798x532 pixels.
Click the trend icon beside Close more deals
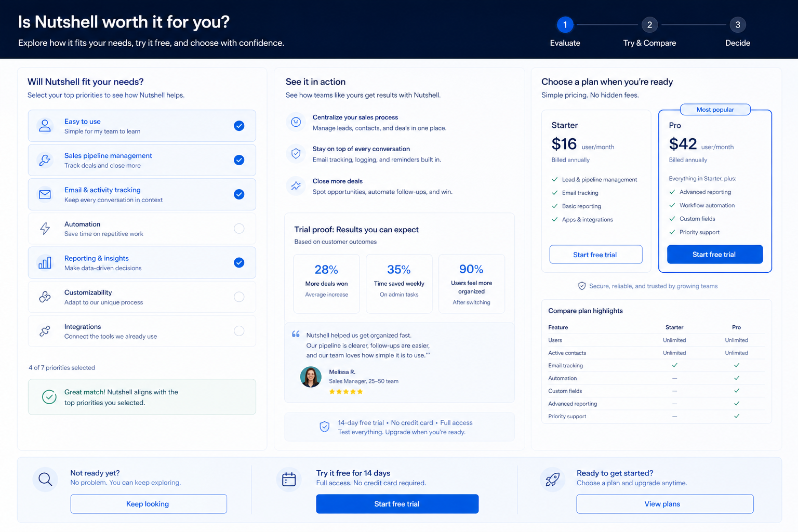[x=296, y=185]
